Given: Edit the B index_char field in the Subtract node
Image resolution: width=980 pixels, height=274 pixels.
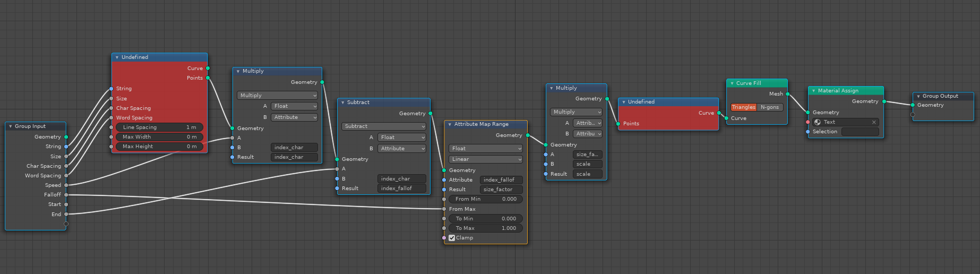Looking at the screenshot, I should coord(402,179).
